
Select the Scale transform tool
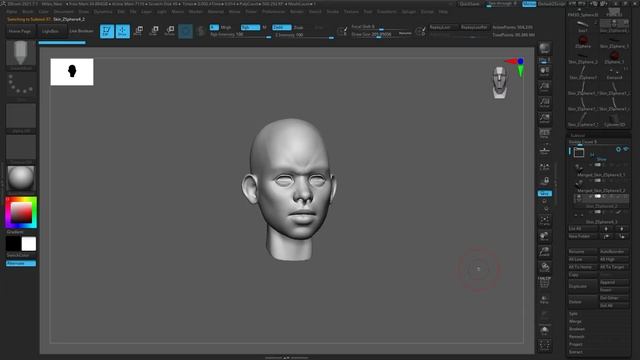(x=154, y=31)
